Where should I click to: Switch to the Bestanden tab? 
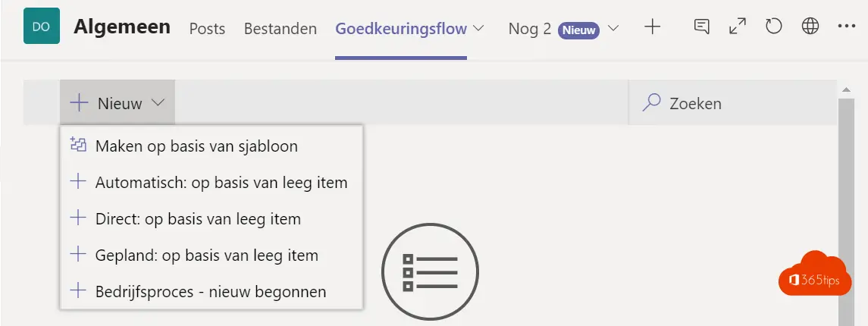point(280,29)
